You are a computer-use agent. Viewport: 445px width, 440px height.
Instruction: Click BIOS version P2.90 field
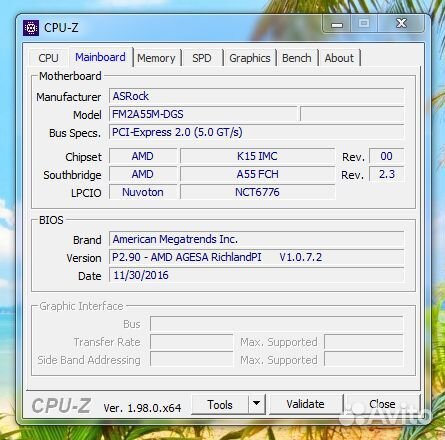point(256,257)
